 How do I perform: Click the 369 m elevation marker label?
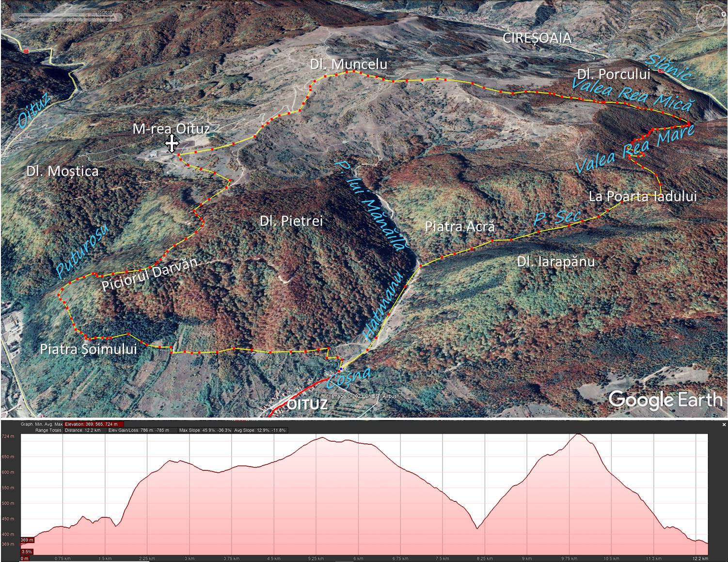pos(27,540)
